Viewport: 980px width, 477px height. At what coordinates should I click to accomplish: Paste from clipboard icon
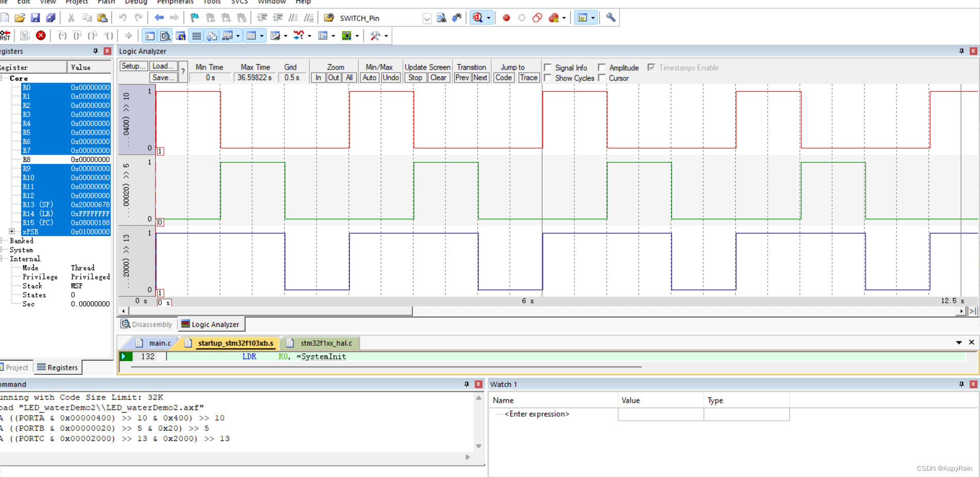click(103, 18)
